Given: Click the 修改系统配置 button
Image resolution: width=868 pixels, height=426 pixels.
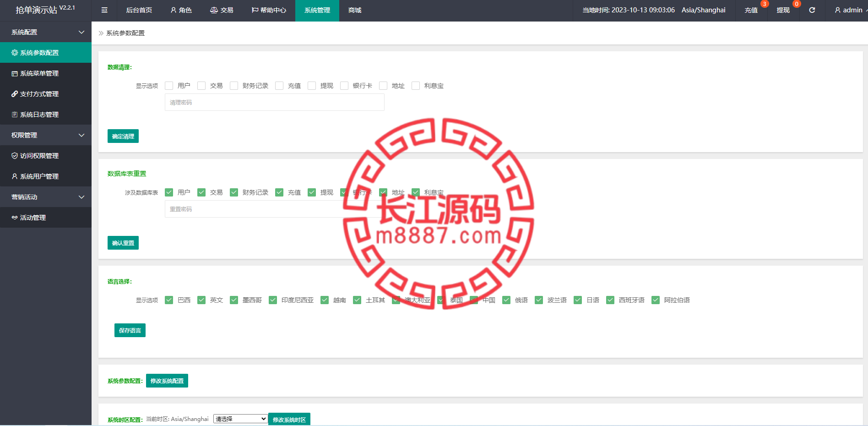Looking at the screenshot, I should [167, 381].
